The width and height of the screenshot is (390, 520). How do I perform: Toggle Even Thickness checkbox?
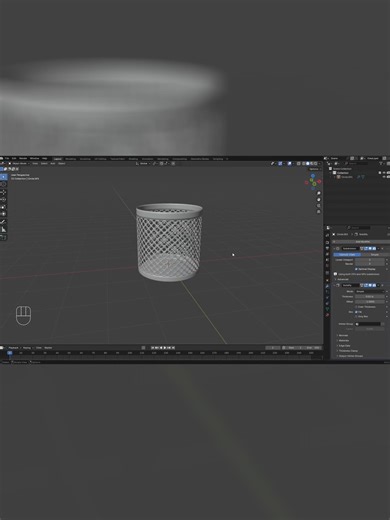point(356,307)
